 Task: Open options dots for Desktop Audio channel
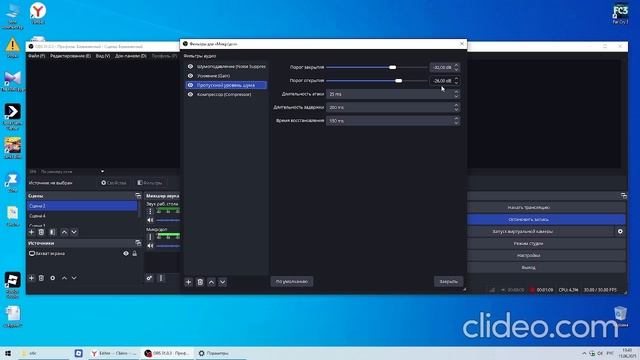(150, 211)
